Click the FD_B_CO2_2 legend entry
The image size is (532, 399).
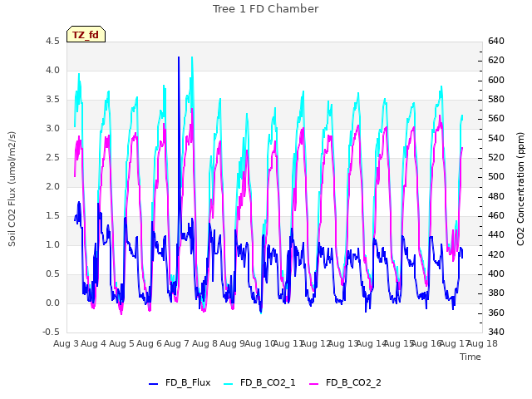[x=346, y=382]
